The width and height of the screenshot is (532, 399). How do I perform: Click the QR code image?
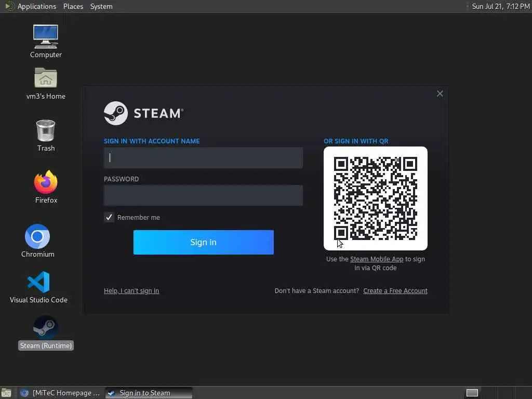[x=375, y=198]
